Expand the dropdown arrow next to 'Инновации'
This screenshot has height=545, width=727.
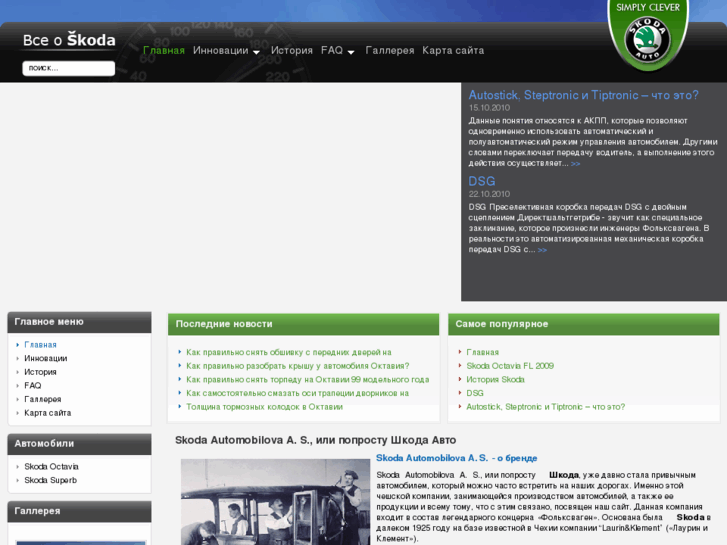click(x=256, y=52)
